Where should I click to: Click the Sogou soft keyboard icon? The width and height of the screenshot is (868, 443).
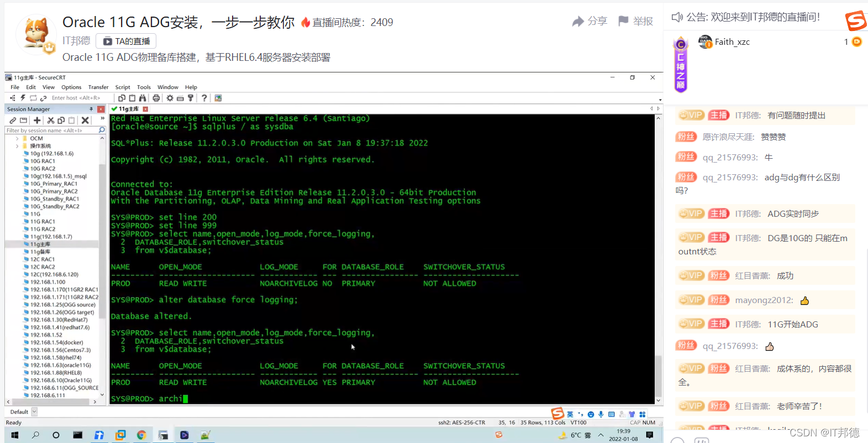611,414
